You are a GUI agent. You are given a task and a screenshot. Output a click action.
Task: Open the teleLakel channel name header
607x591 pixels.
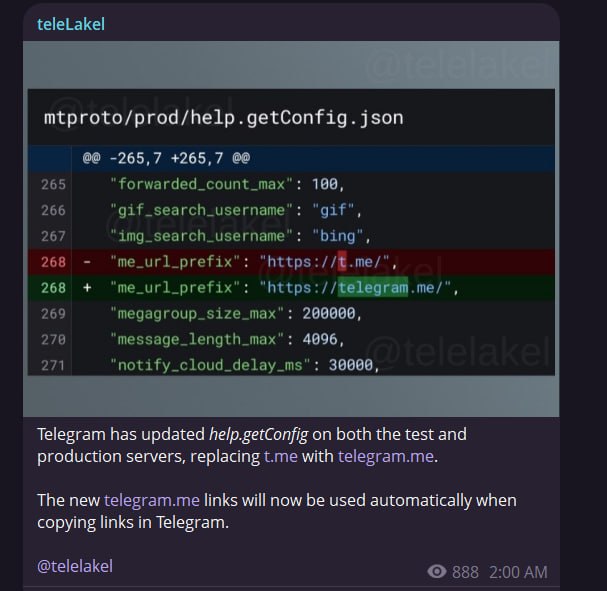71,24
